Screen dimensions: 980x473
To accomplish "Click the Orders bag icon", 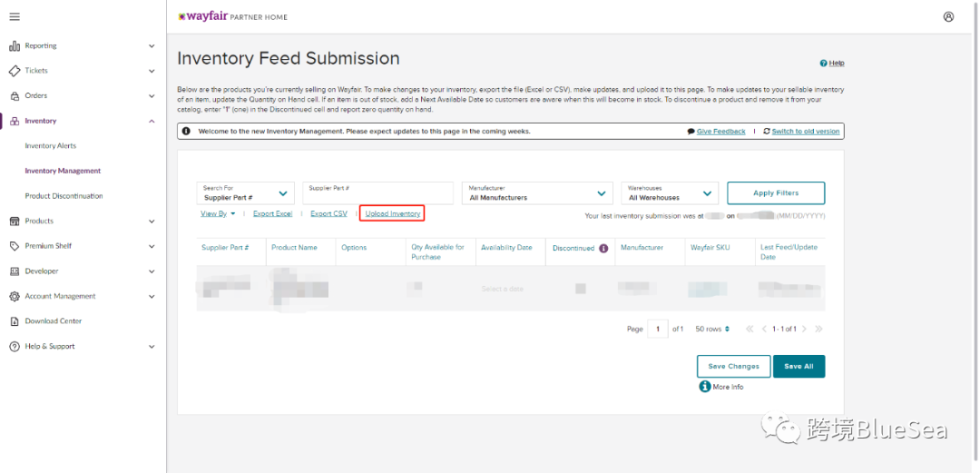I will pyautogui.click(x=15, y=95).
